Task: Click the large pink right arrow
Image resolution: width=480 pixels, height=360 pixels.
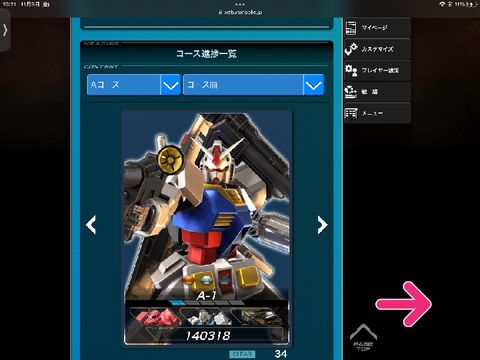Action: coord(404,304)
